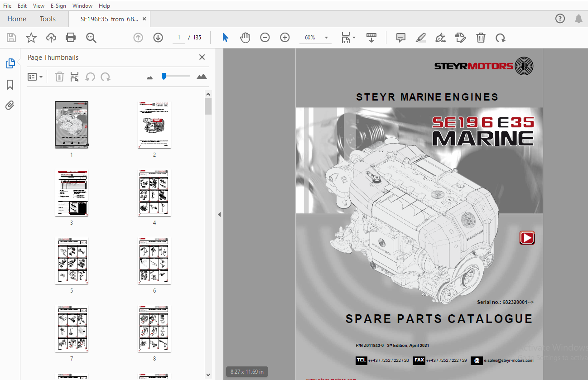Select page 5 thumbnail
Image resolution: width=588 pixels, height=380 pixels.
point(72,261)
